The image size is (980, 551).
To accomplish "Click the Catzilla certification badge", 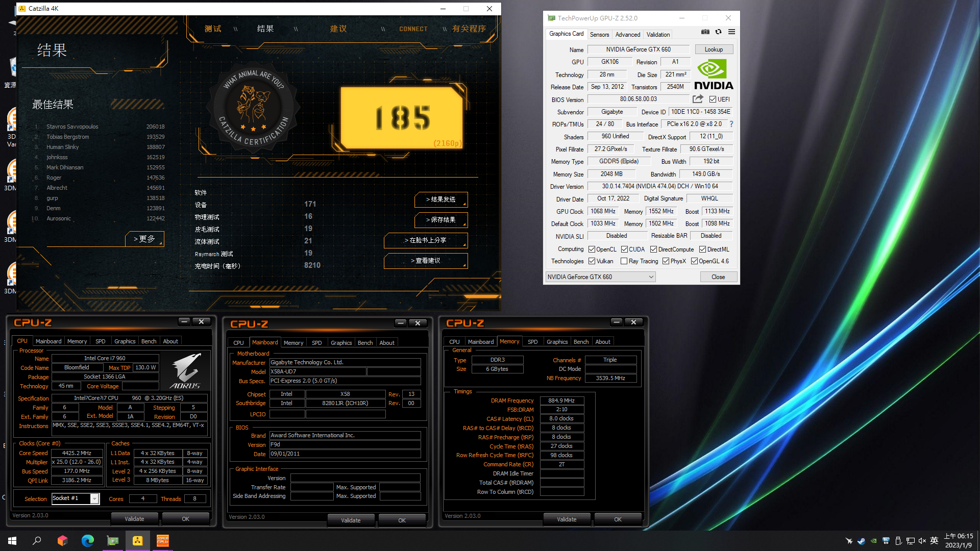I will click(254, 108).
